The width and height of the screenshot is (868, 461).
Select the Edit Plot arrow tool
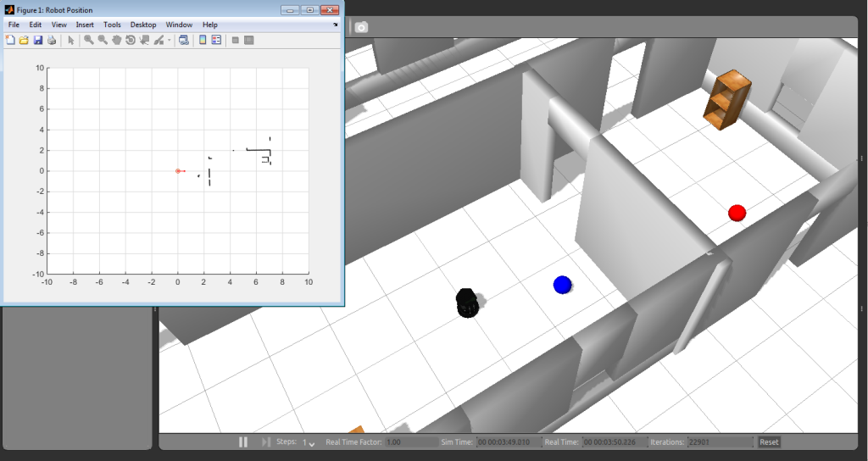(71, 40)
